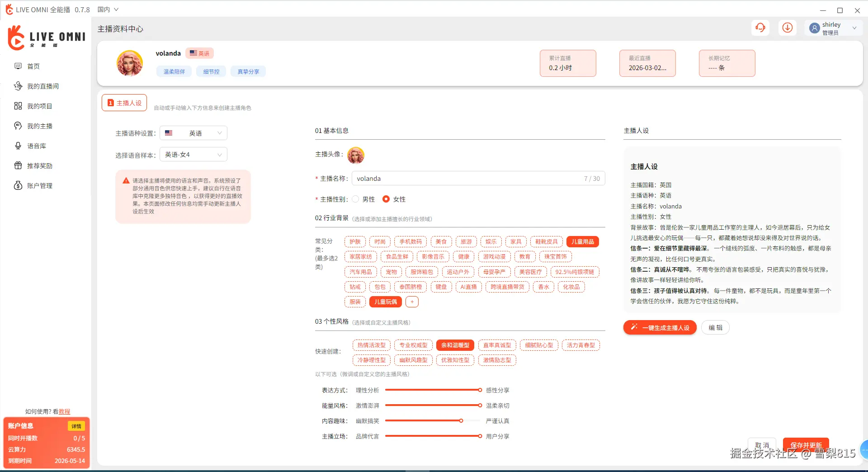
Task: Click the 温柔陪伴 profile tag
Action: click(x=174, y=71)
